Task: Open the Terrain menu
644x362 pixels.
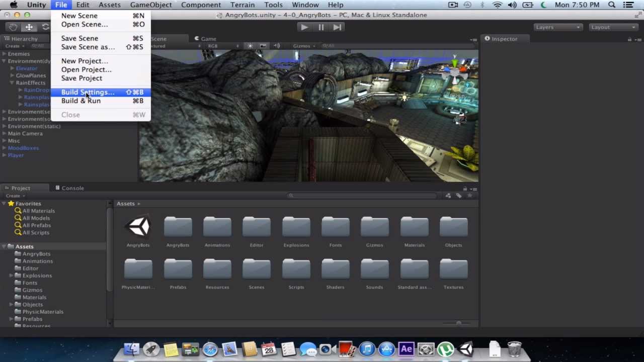Action: [243, 5]
